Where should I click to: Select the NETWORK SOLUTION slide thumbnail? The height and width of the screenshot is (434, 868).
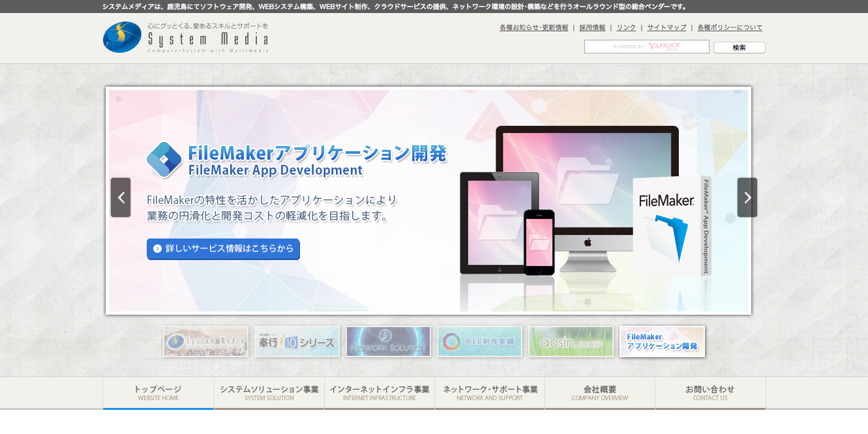point(389,341)
